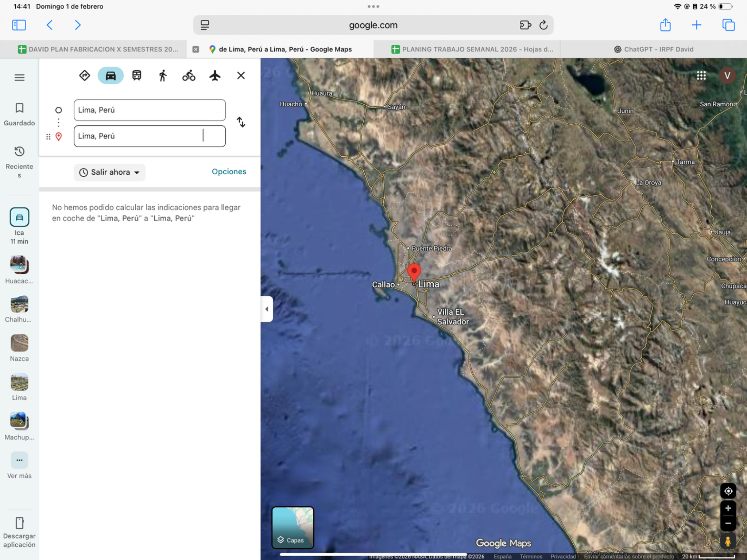
Task: Select the public transit mode icon
Action: [x=137, y=75]
